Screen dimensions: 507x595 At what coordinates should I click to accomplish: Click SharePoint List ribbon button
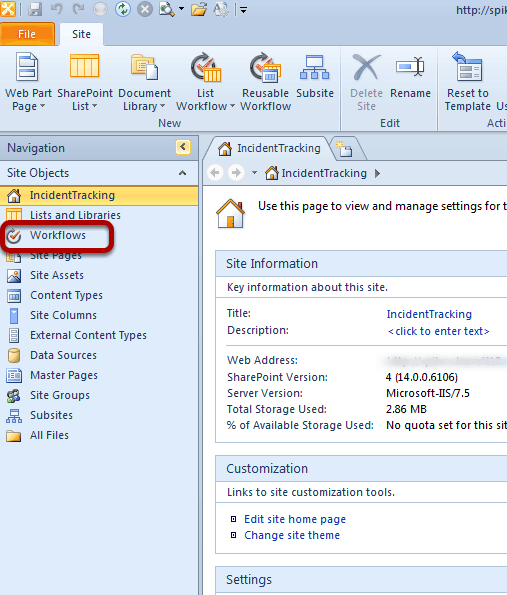point(85,82)
